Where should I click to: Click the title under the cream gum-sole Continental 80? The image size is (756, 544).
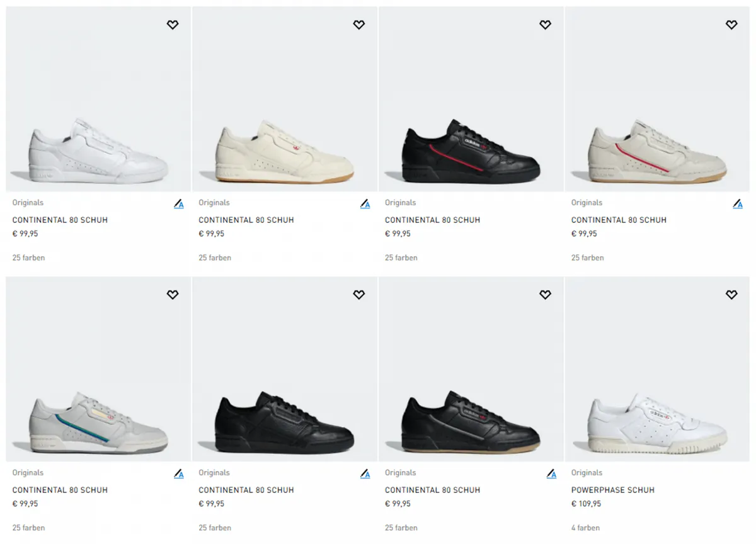[246, 220]
